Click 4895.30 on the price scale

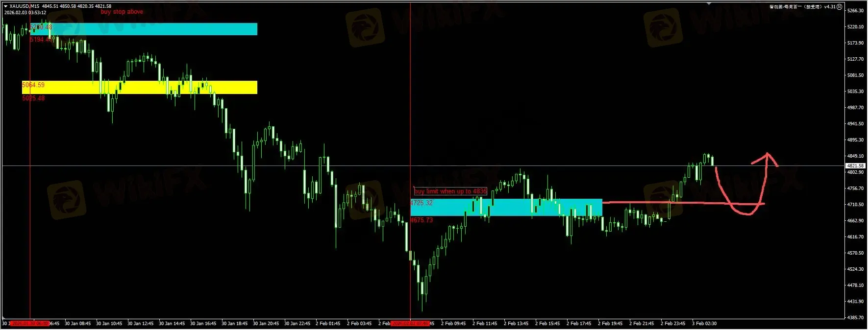(855, 140)
